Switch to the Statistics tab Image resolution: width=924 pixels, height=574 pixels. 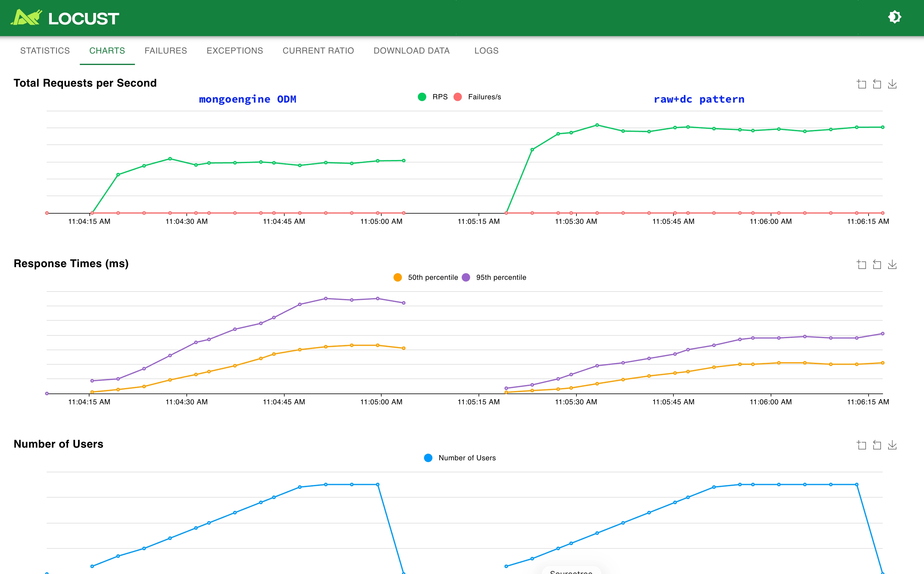click(x=45, y=51)
